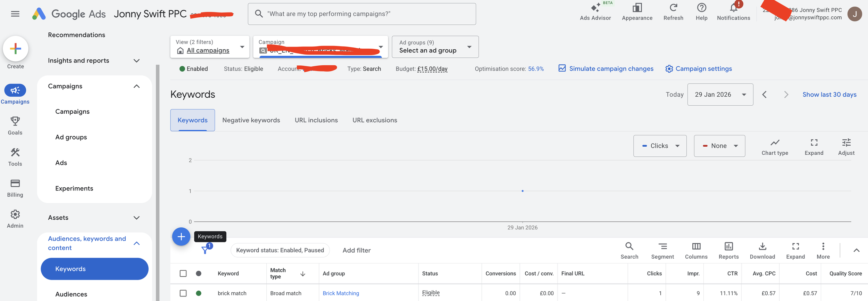Refresh the account data
868x301 pixels.
click(673, 12)
